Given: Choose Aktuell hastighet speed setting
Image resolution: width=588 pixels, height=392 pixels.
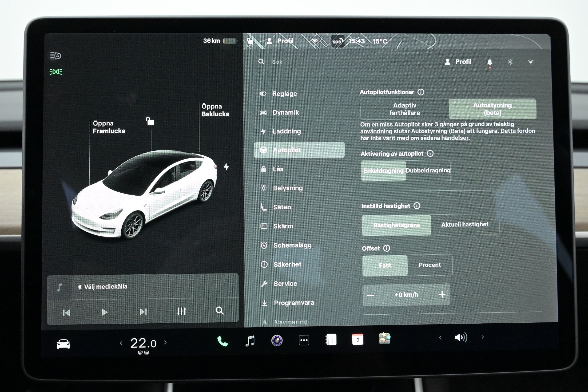Looking at the screenshot, I should pyautogui.click(x=465, y=225).
